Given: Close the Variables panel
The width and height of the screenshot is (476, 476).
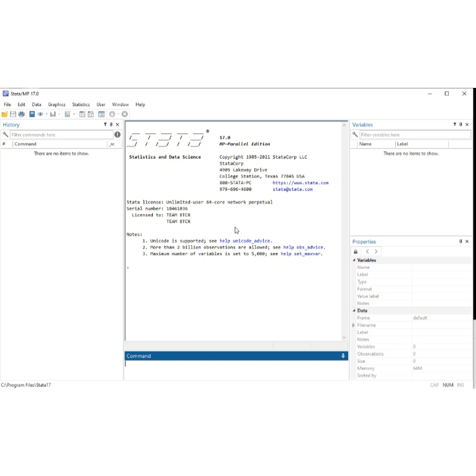Looking at the screenshot, I should coord(467,124).
